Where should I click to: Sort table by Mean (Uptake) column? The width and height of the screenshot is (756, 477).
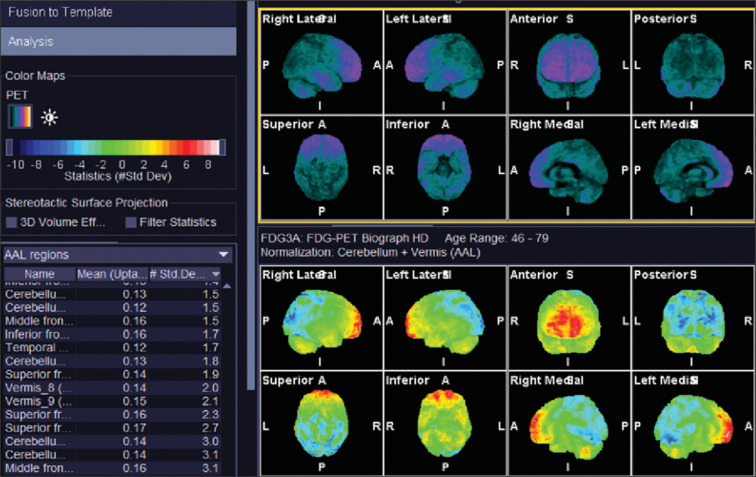click(112, 274)
